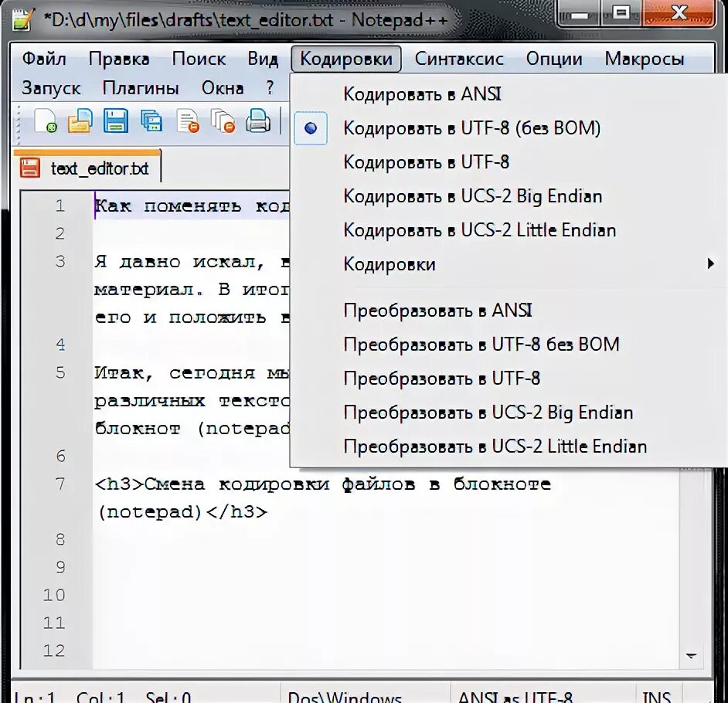Open the Вид menu
The height and width of the screenshot is (703, 728).
(x=263, y=59)
